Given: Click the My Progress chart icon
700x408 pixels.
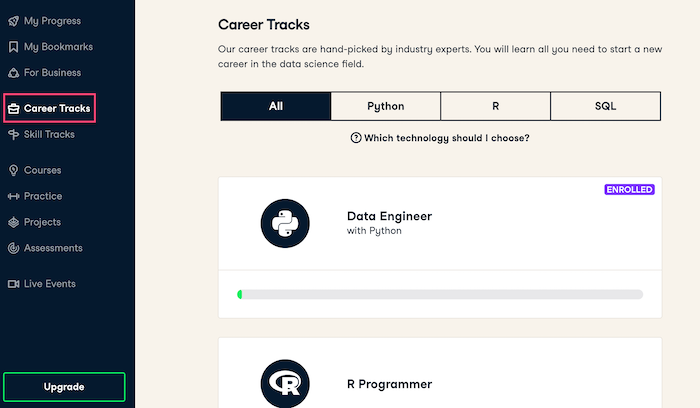Looking at the screenshot, I should coord(13,21).
